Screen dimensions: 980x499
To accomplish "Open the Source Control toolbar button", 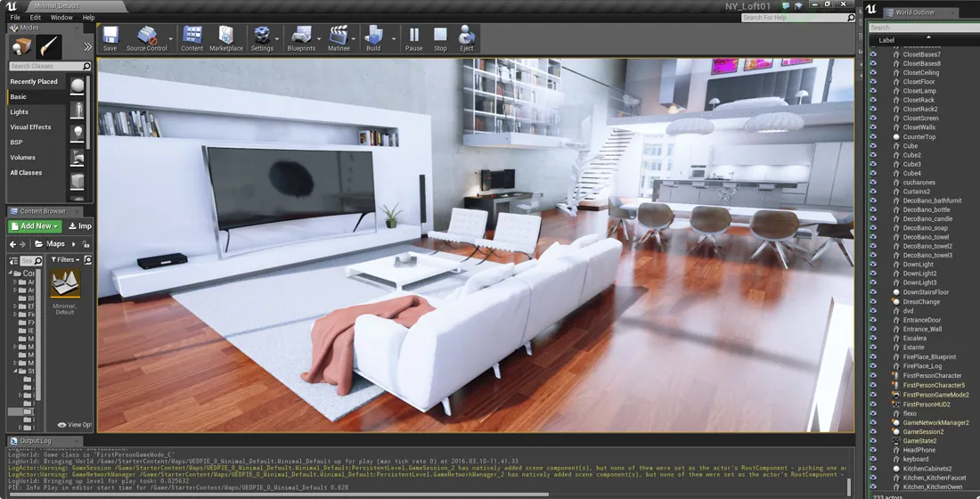I will [147, 39].
